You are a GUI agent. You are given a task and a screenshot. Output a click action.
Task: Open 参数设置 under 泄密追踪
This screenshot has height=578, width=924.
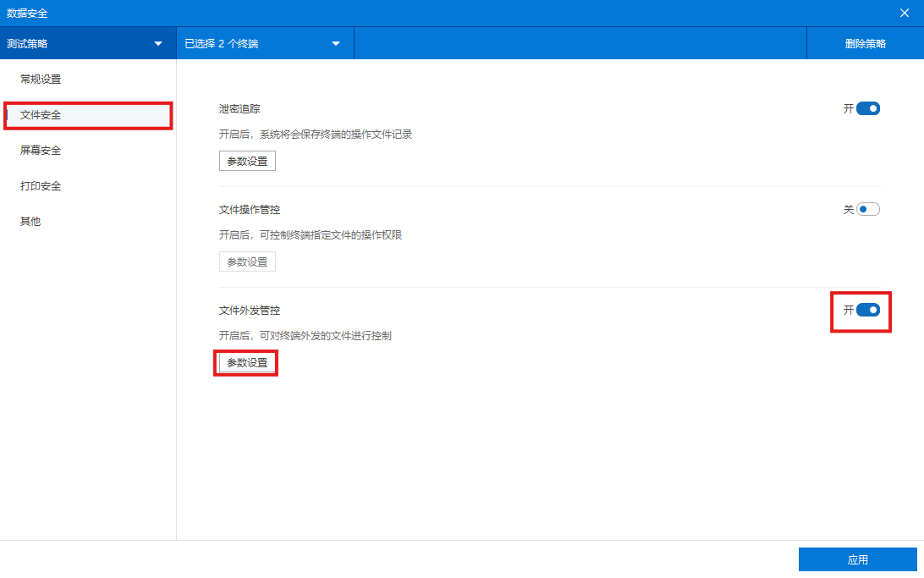point(247,161)
